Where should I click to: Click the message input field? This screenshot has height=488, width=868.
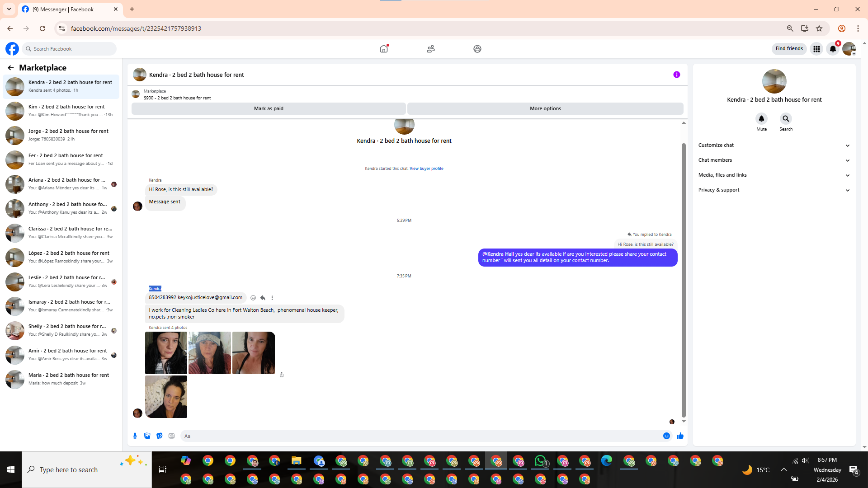[420, 436]
